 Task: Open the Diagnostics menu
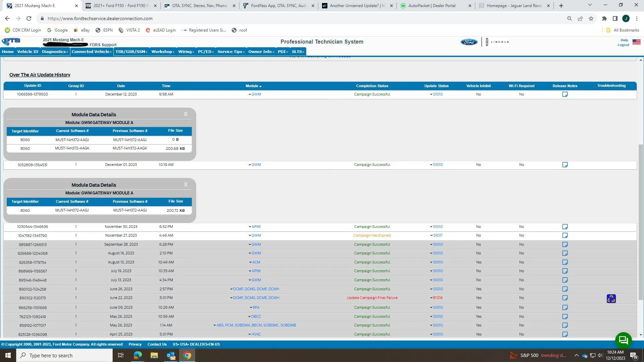pyautogui.click(x=55, y=52)
